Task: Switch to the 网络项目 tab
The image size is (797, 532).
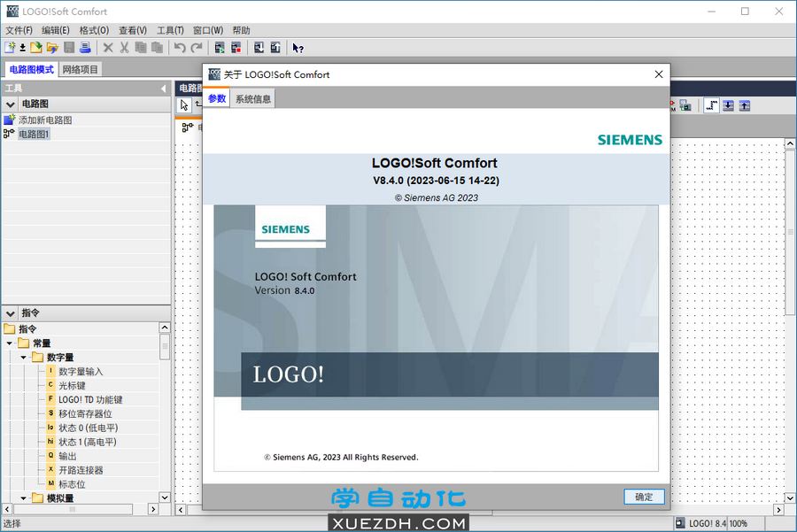Action: [x=81, y=69]
